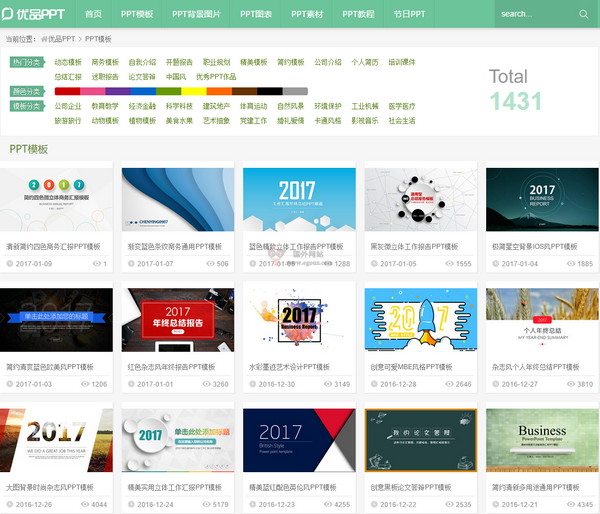Viewport: 600px width, 514px height.
Task: Open the PPT图表 nav item
Action: pos(256,14)
